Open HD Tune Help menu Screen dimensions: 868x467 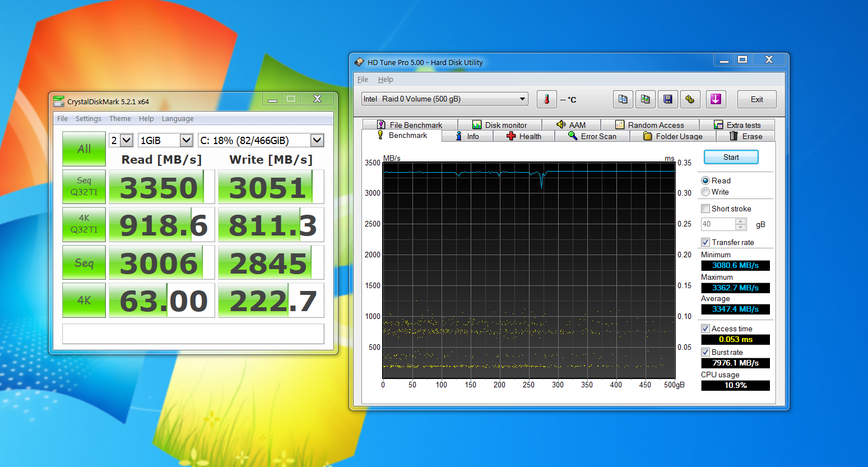[386, 80]
